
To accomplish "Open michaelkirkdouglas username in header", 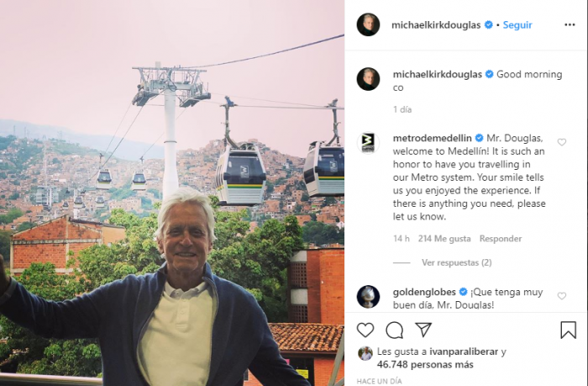I will point(436,25).
